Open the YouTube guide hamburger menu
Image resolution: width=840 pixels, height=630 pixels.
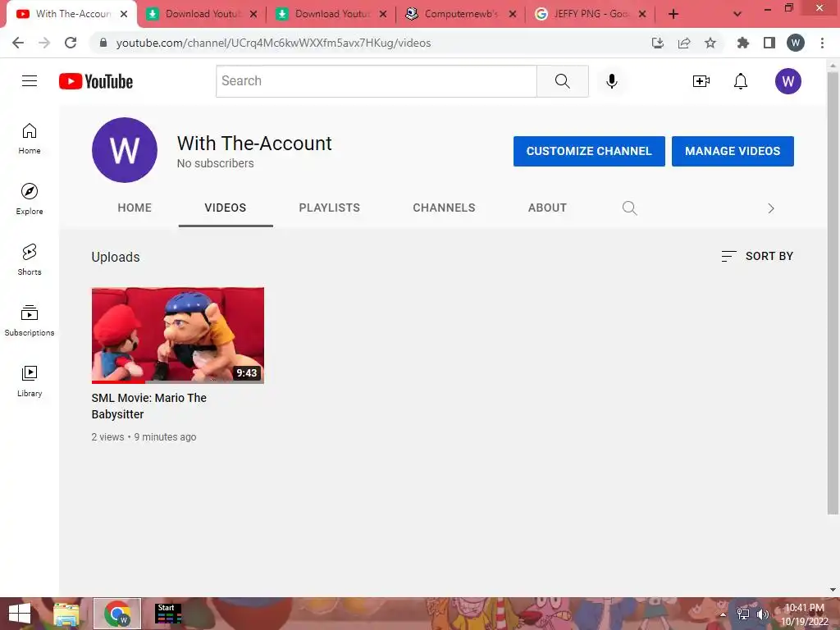tap(30, 81)
